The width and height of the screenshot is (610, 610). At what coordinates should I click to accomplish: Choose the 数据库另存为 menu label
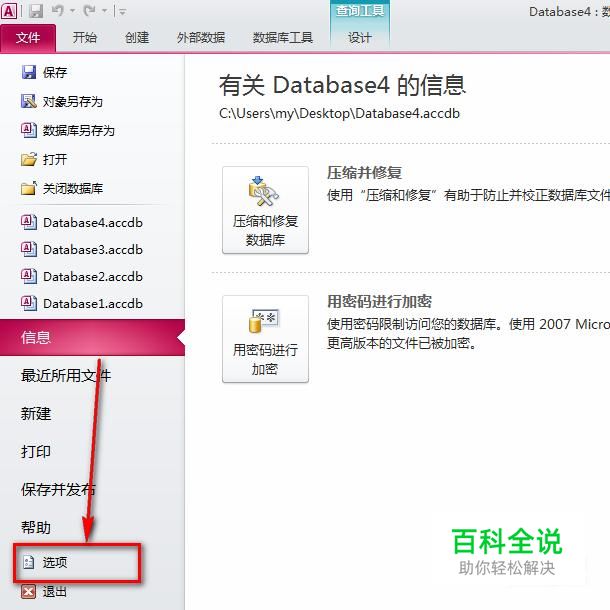pos(79,130)
